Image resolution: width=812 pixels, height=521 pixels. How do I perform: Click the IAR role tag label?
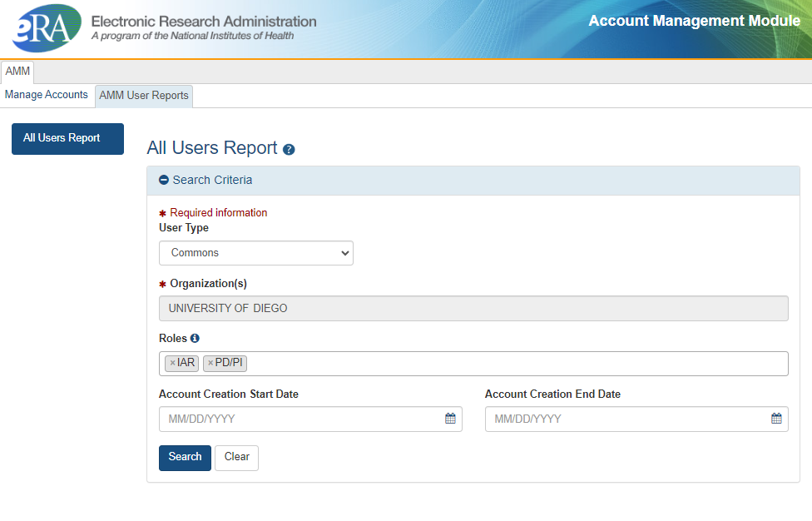tap(186, 363)
